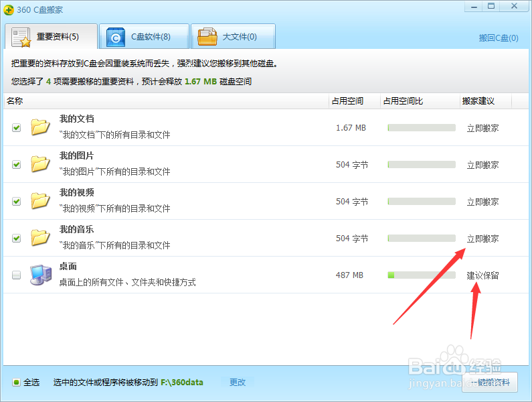532x402 pixels.
Task: Click the 桌面 computer icon
Action: tap(41, 275)
